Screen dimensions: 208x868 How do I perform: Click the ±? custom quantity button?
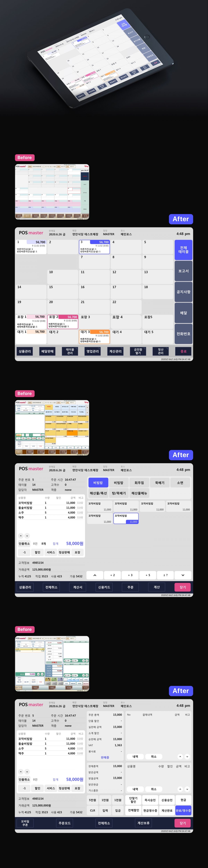tap(165, 575)
